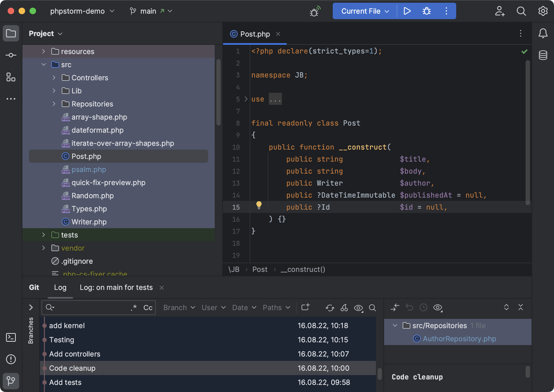Collapse all in commit details tree
554x392 pixels.
pos(521,307)
